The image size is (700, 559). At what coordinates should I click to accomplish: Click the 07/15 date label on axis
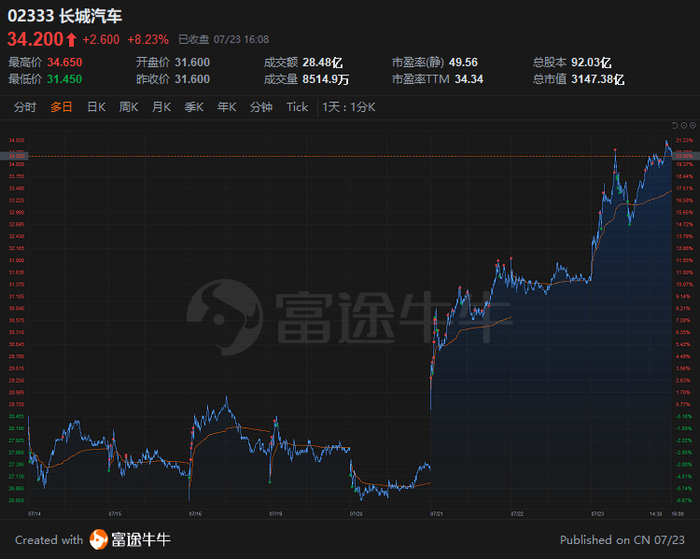tap(115, 514)
